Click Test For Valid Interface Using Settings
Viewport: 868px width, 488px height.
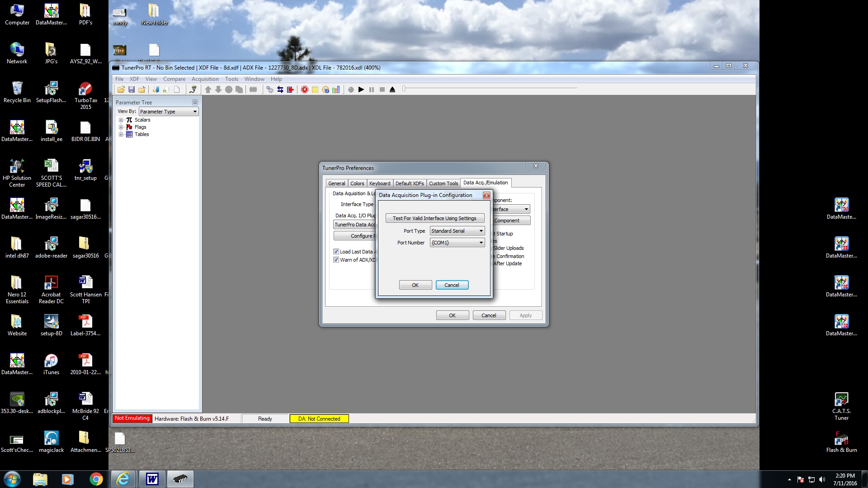(x=434, y=218)
